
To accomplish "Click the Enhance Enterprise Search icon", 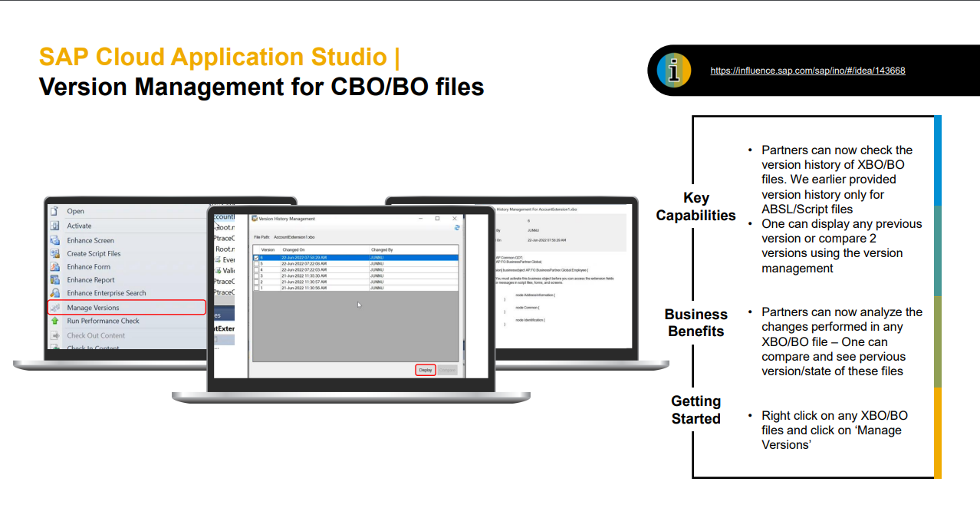I will [x=54, y=293].
